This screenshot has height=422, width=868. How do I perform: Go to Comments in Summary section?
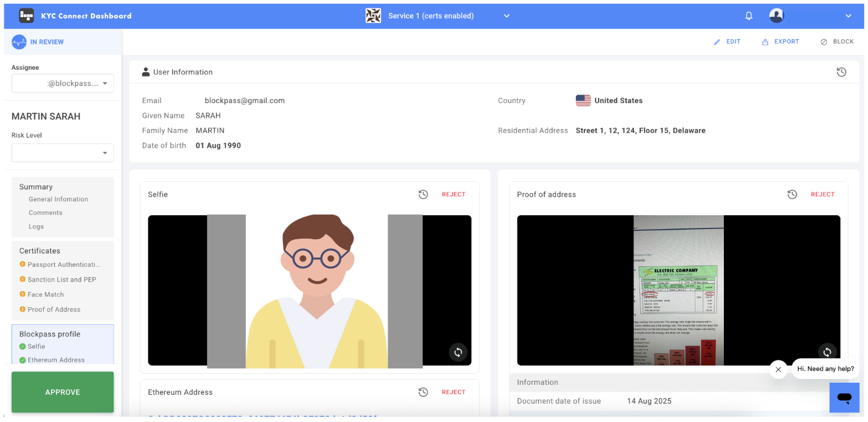[45, 213]
